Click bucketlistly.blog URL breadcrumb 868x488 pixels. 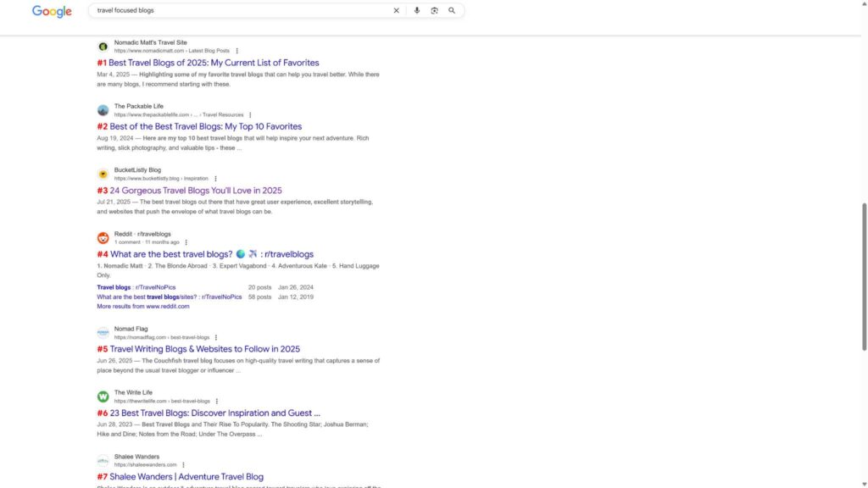click(161, 179)
